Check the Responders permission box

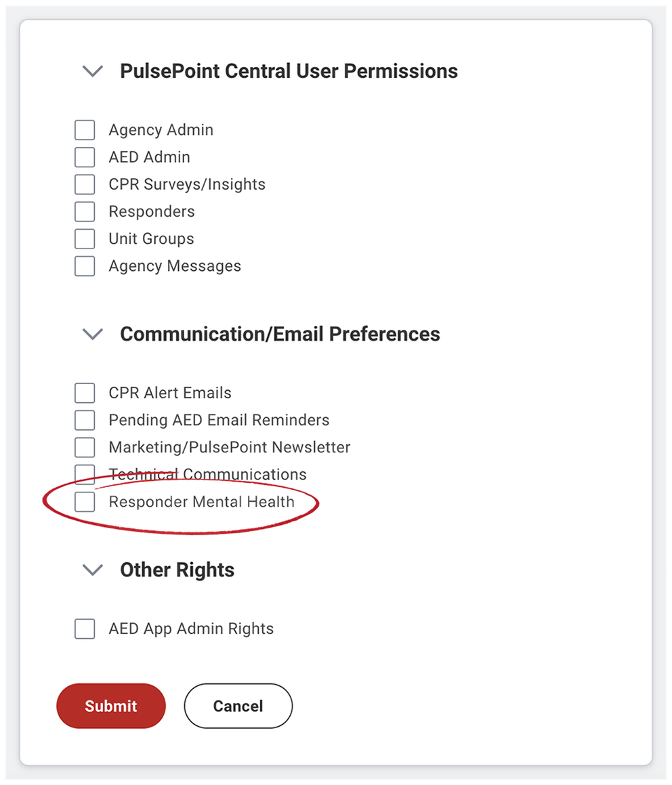coord(84,211)
